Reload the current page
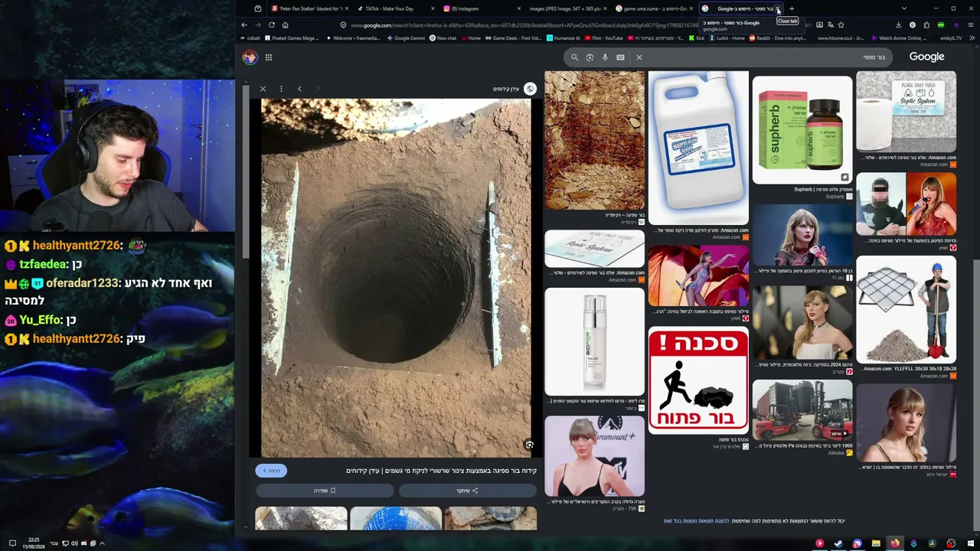 [271, 25]
